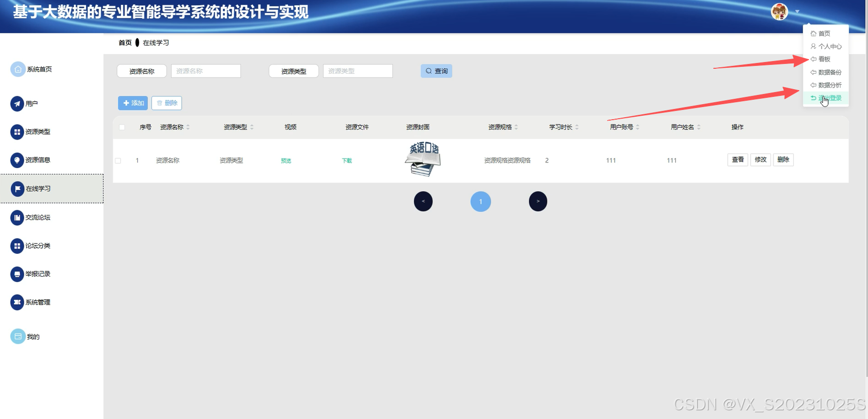Click the 我的 card icon
The image size is (868, 419).
(18, 336)
